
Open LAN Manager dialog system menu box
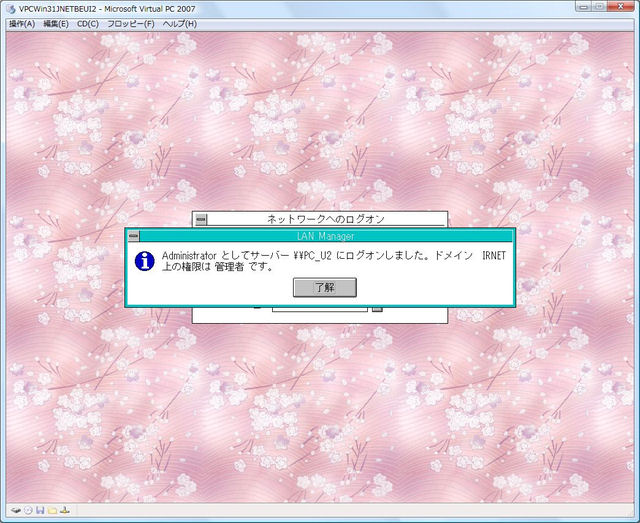point(133,236)
